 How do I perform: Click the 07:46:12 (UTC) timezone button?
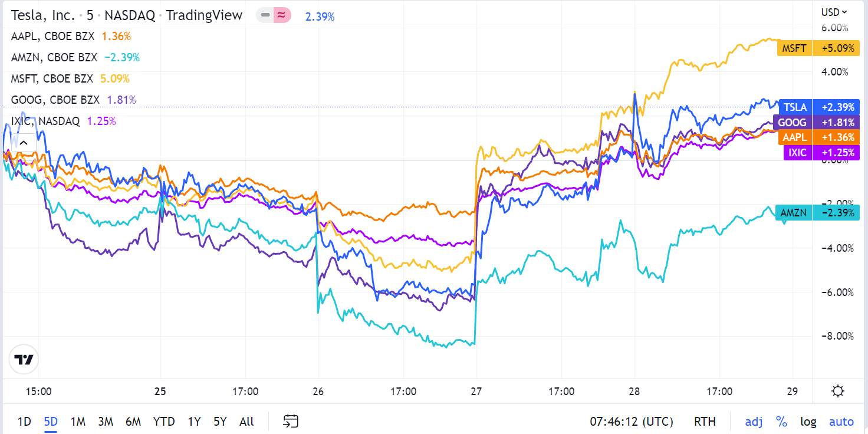pos(632,421)
